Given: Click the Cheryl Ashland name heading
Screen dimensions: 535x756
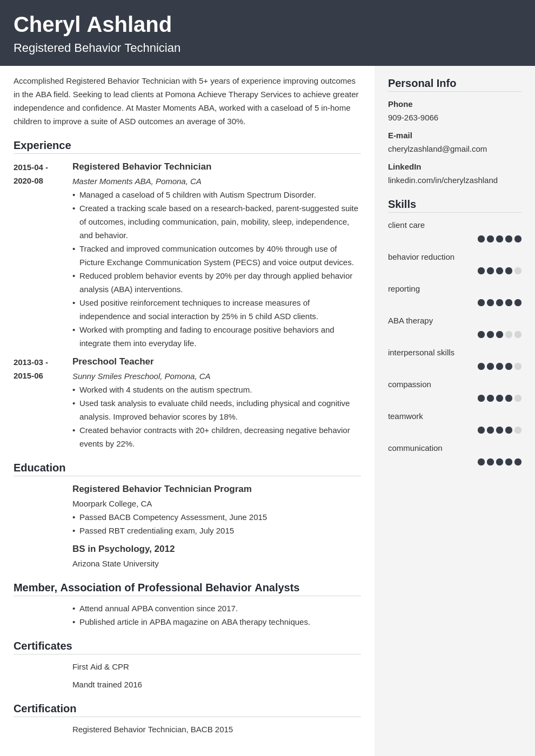Looking at the screenshot, I should 92,25.
